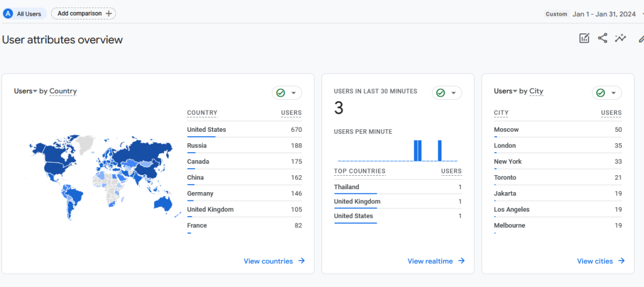Open the View cities link
The image size is (644, 287).
(595, 261)
